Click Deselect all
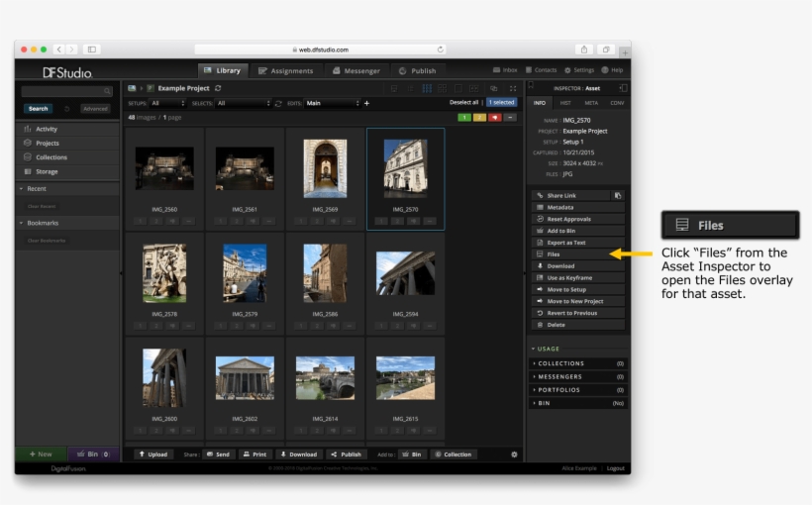This screenshot has width=812, height=505. [464, 103]
